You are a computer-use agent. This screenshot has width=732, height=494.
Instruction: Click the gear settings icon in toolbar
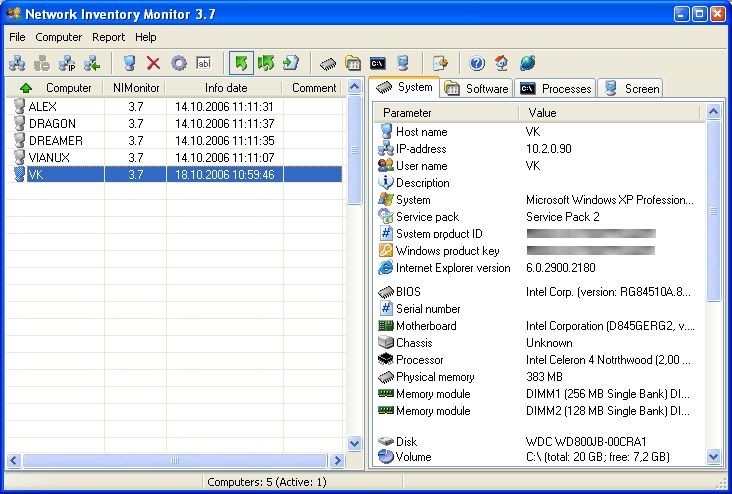click(178, 63)
